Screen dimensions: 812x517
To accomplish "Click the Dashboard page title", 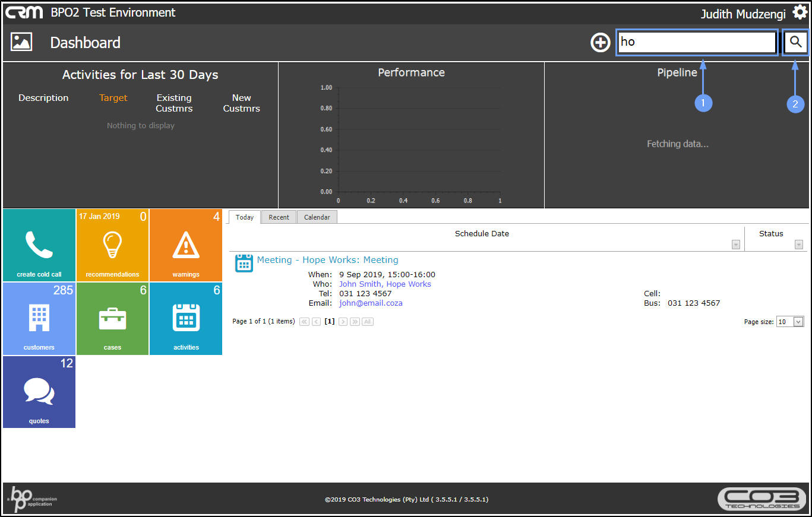I will (x=86, y=43).
